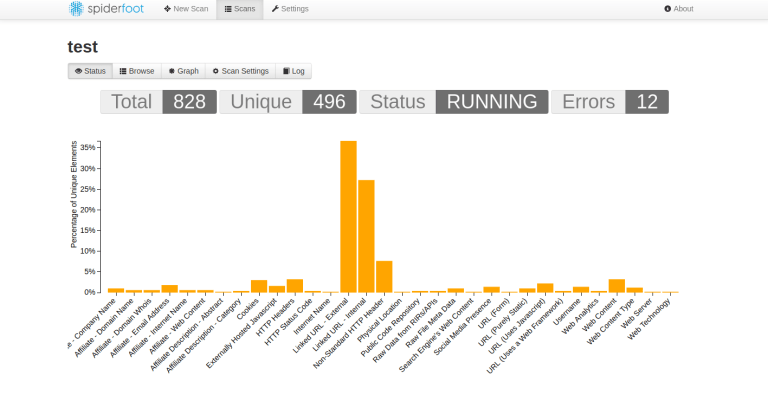This screenshot has height=395, width=768.
Task: Click the Total 828 counter
Action: [x=159, y=102]
